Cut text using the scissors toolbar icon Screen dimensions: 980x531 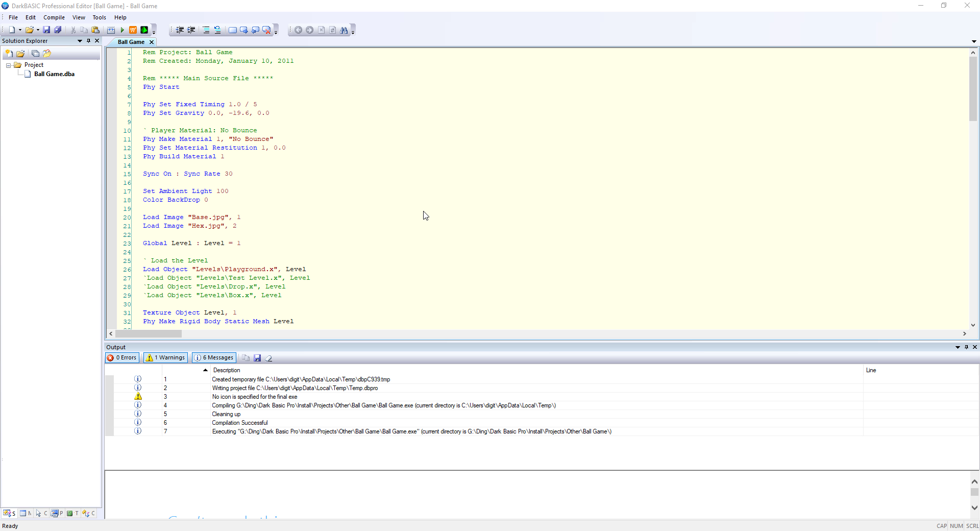pyautogui.click(x=73, y=30)
